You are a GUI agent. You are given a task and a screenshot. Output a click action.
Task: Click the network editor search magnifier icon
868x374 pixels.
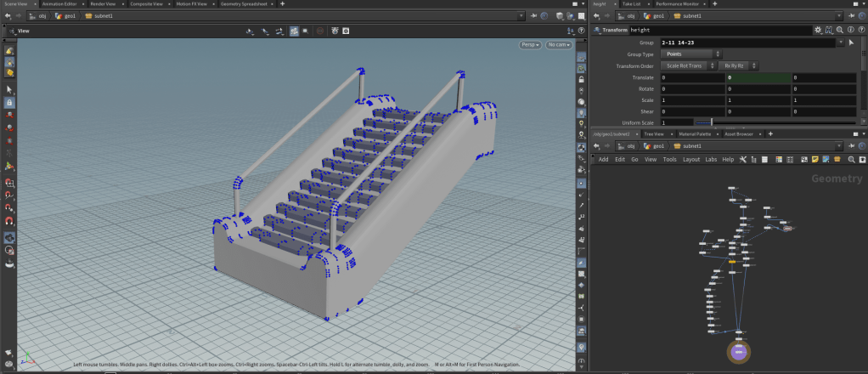(x=851, y=159)
